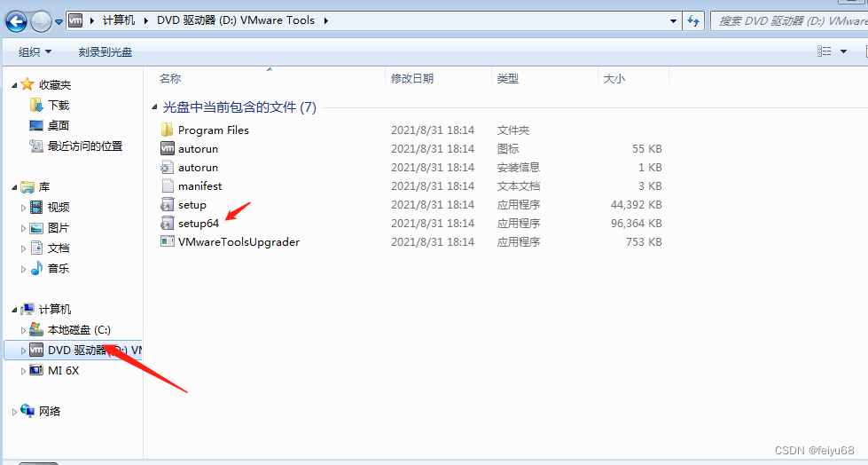
Task: Click the Program Files file name
Action: [x=214, y=130]
